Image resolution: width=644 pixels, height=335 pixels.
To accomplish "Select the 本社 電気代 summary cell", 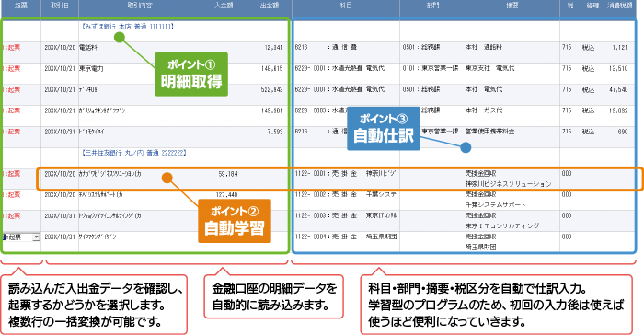I will point(483,89).
